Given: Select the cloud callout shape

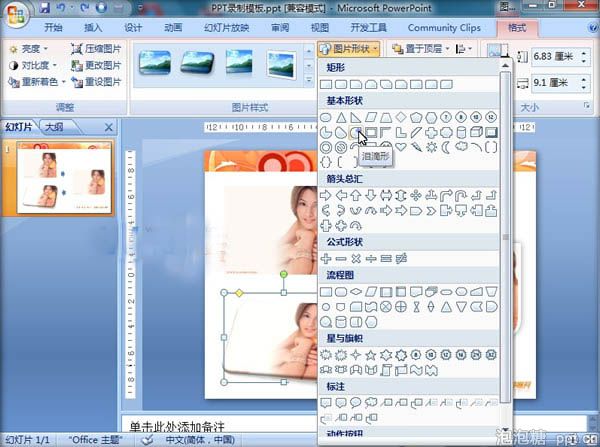Looking at the screenshot, I should [371, 402].
